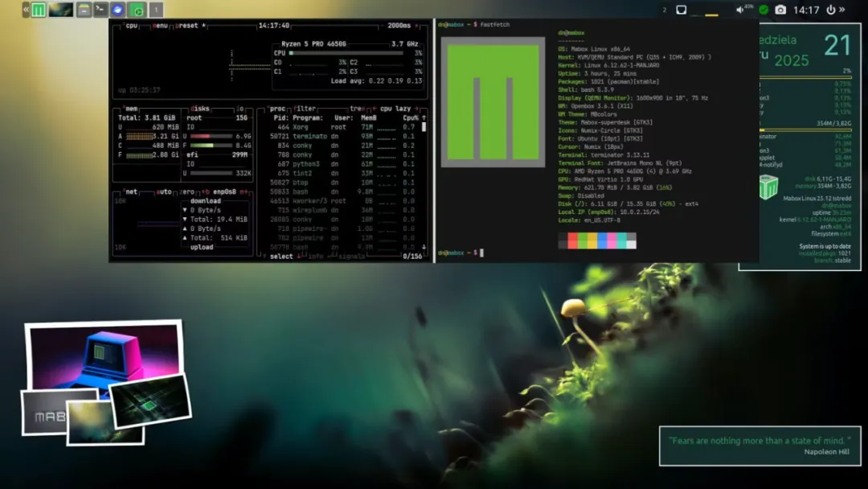Toggle the btop process tree view
This screenshot has width=868, height=489.
click(x=357, y=109)
